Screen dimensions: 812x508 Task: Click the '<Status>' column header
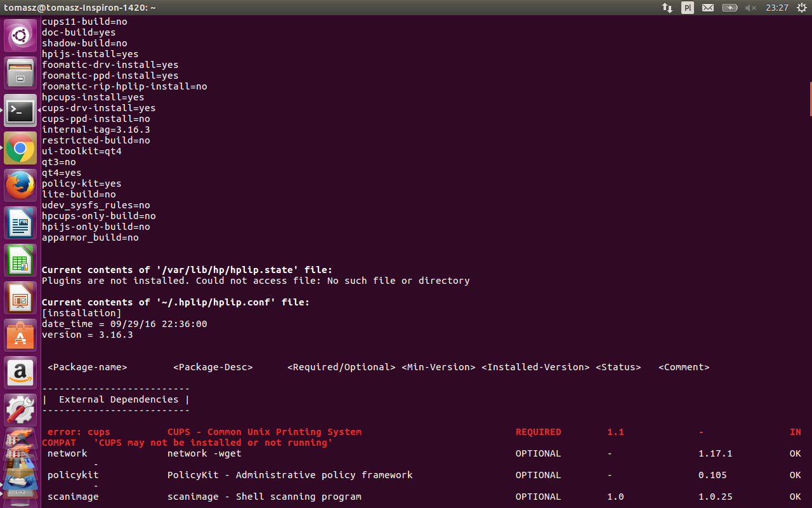tap(619, 367)
